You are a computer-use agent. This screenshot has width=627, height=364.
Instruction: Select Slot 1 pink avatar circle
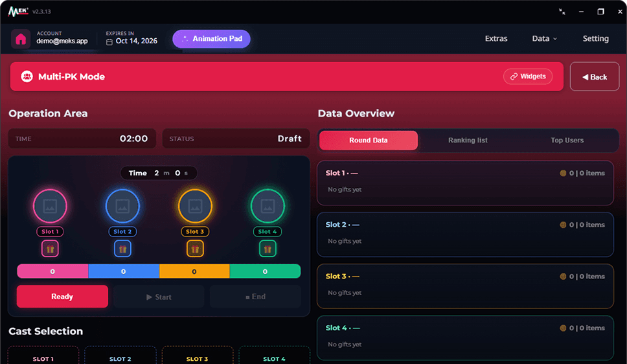[50, 206]
